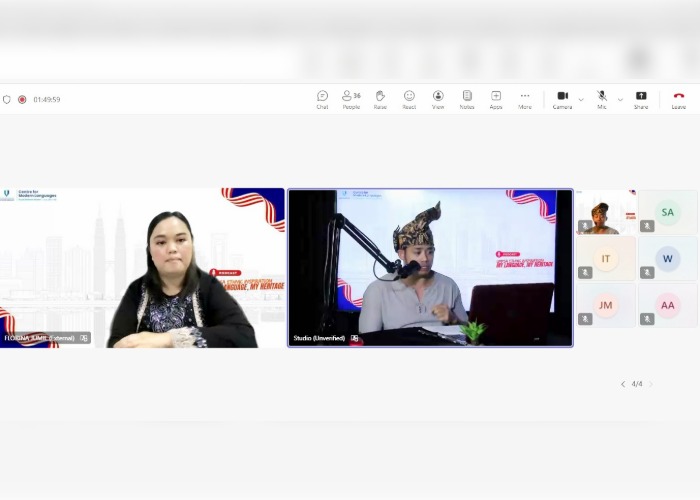Click the Share screen icon
The height and width of the screenshot is (500, 700).
click(x=641, y=97)
